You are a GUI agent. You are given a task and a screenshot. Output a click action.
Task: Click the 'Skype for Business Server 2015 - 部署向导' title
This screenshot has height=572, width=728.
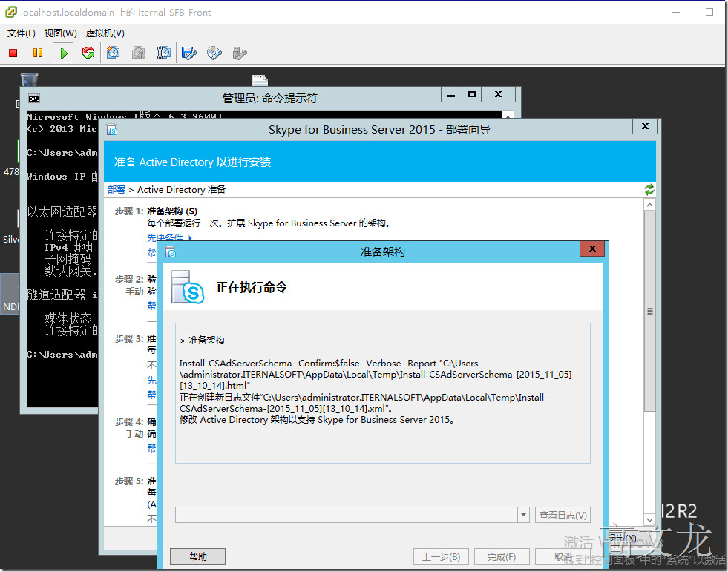(x=379, y=130)
